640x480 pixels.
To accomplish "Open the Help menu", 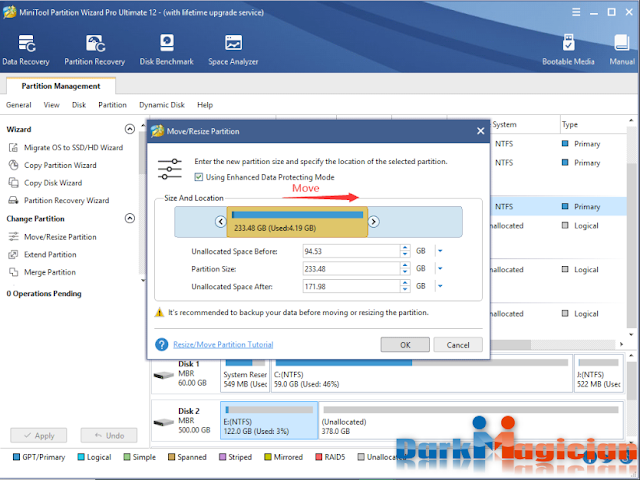I will pos(205,105).
